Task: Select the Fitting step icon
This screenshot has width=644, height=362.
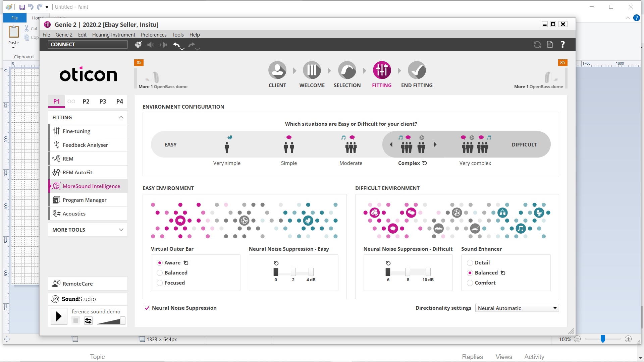Action: [x=382, y=70]
